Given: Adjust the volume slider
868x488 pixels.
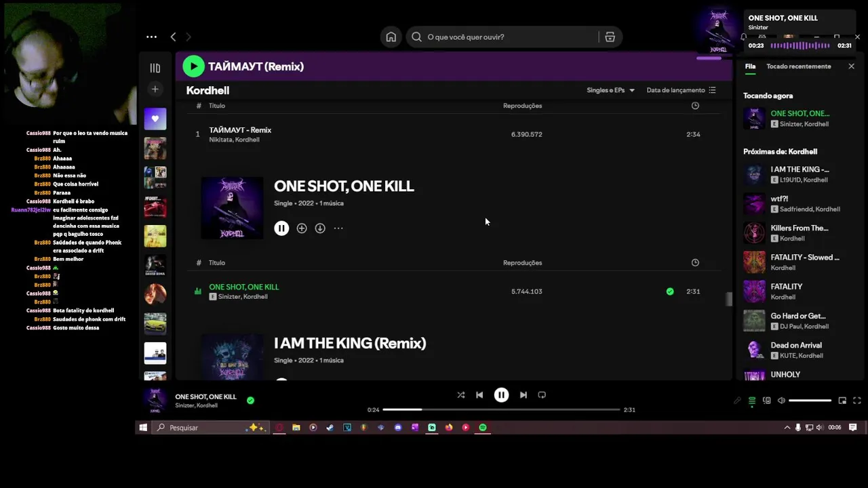Looking at the screenshot, I should click(810, 401).
